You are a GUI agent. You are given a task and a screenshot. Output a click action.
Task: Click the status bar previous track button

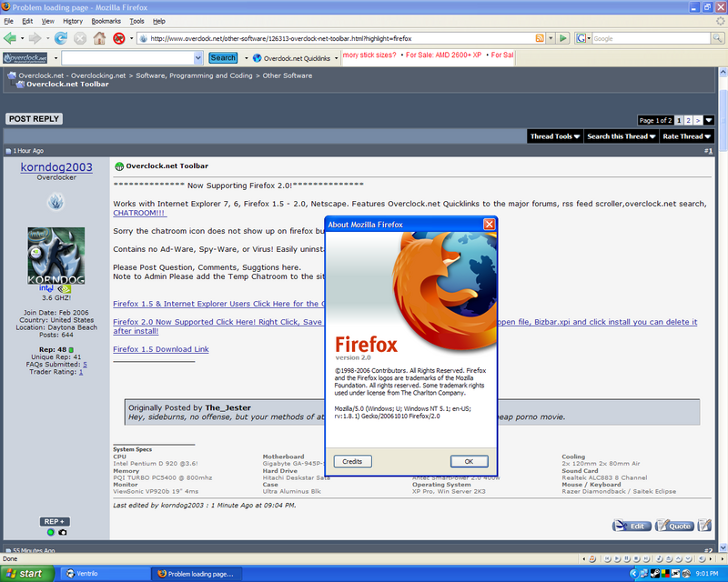[x=607, y=558]
